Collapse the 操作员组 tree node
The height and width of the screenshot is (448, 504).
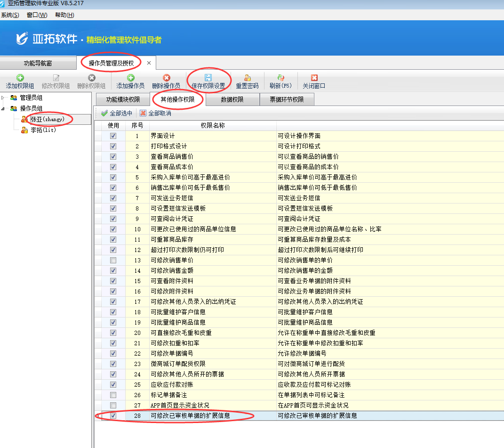point(4,108)
